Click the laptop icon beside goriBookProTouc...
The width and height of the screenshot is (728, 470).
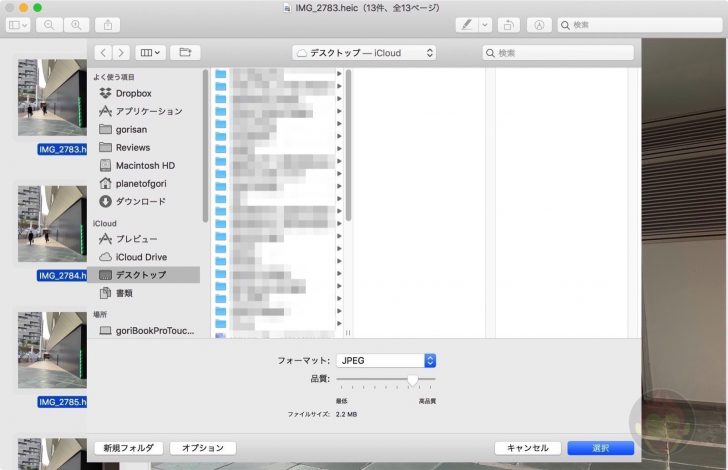105,331
